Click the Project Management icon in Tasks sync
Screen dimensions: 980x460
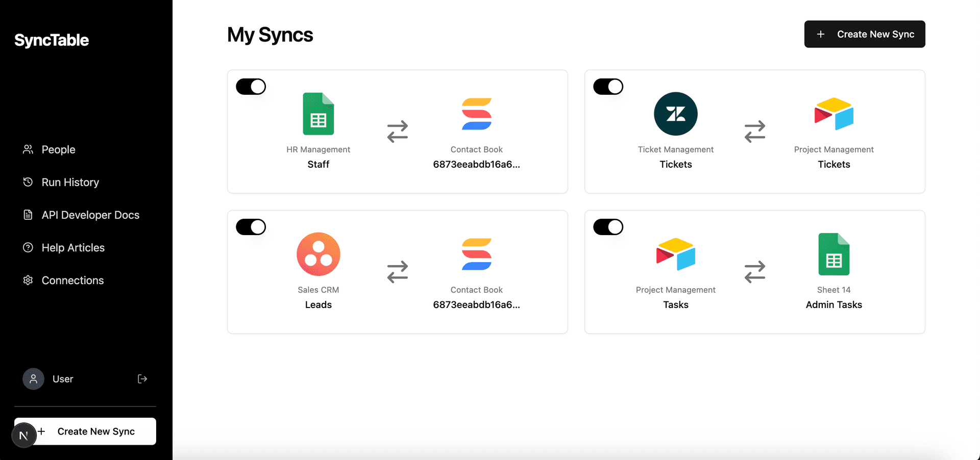point(675,254)
